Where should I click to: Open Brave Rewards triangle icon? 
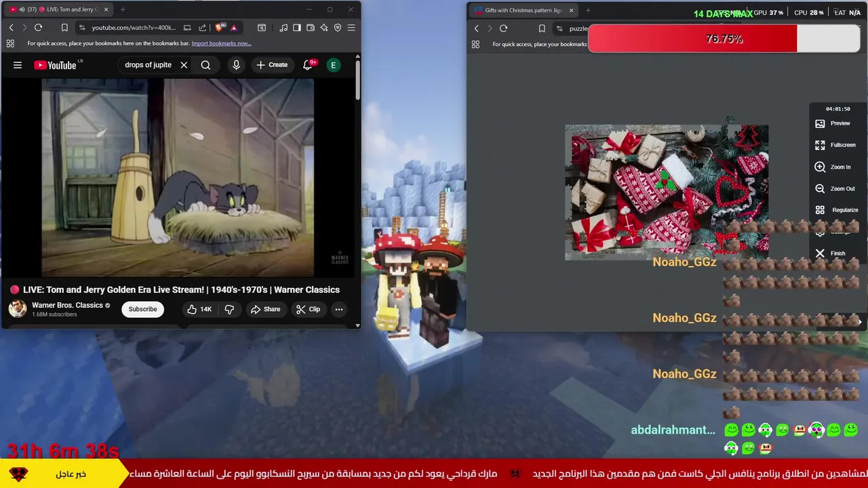pos(233,28)
